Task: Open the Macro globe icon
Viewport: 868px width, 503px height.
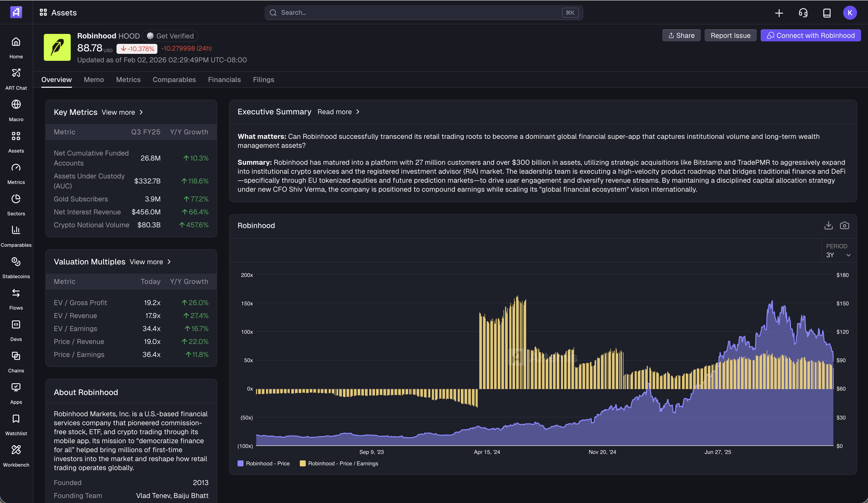Action: [x=16, y=104]
